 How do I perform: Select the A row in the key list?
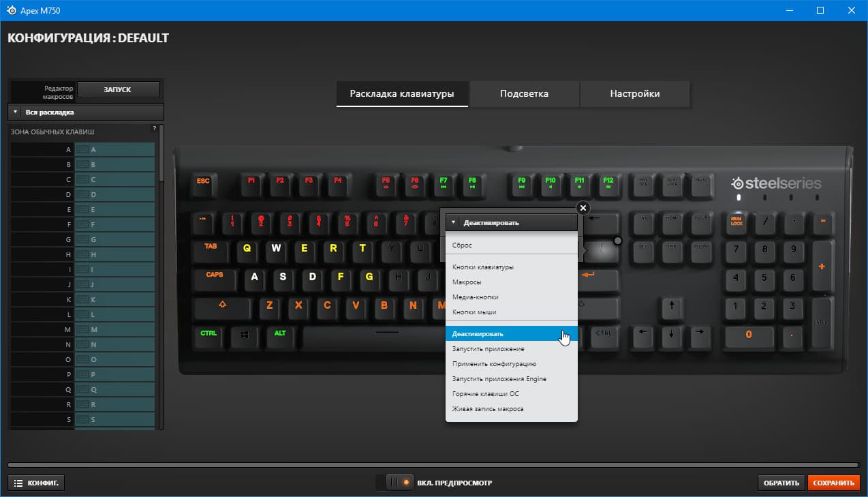pos(82,149)
